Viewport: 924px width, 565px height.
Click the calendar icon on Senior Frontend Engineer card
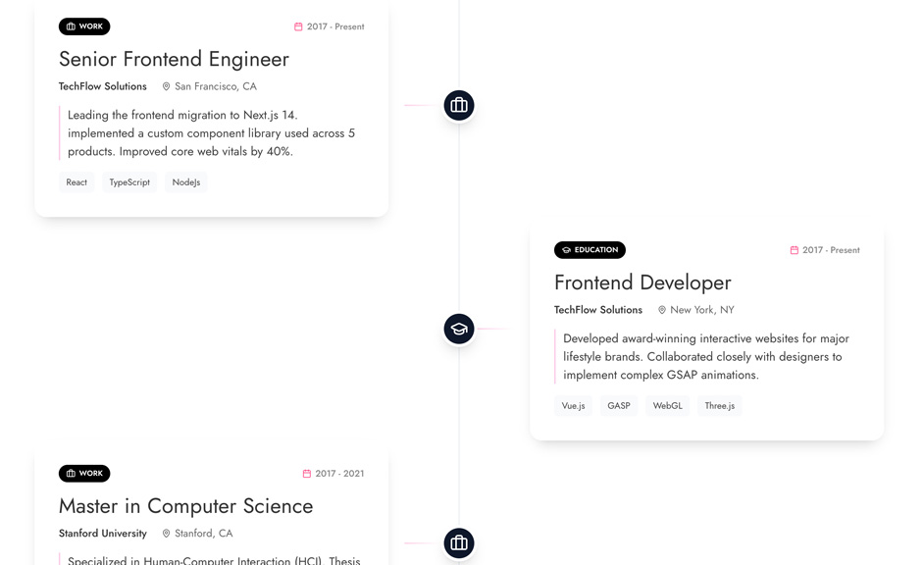click(x=298, y=26)
